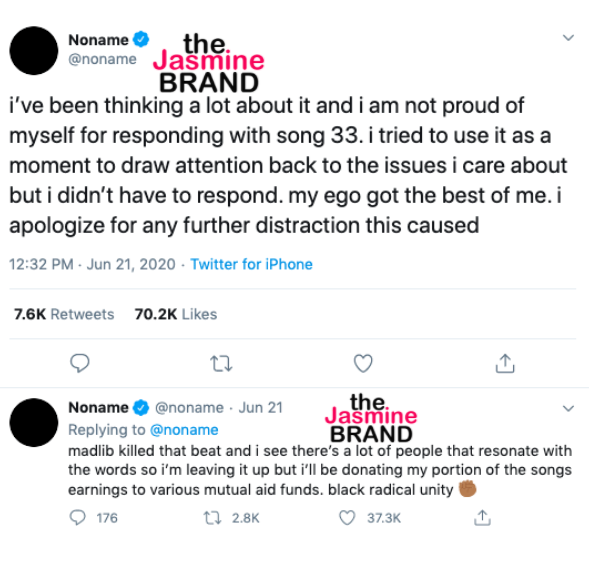Click the @noname handle under main tweet name

coord(102,59)
